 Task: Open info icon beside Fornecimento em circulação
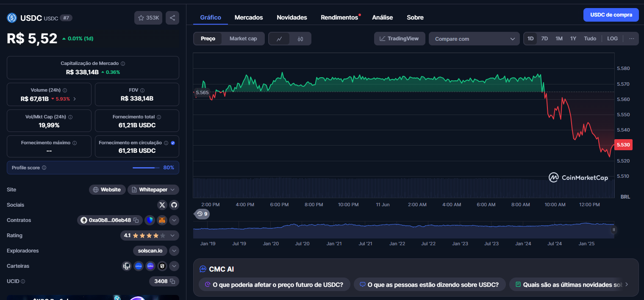[x=166, y=143]
